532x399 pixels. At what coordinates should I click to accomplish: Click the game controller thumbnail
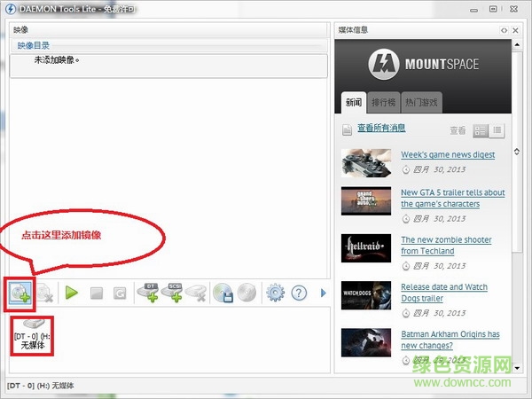point(366,163)
